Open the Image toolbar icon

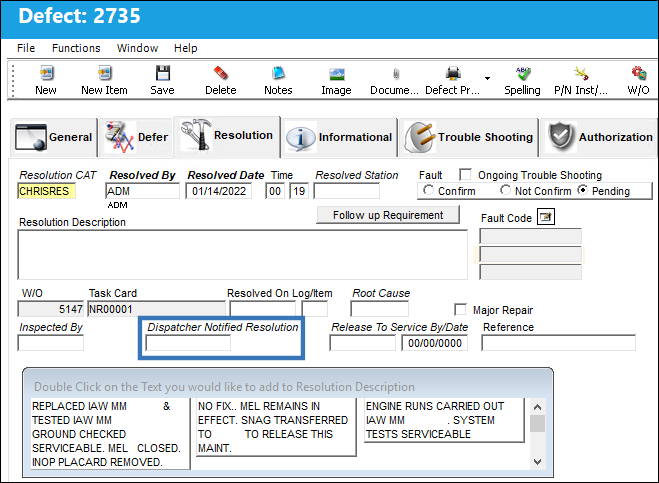pos(337,74)
